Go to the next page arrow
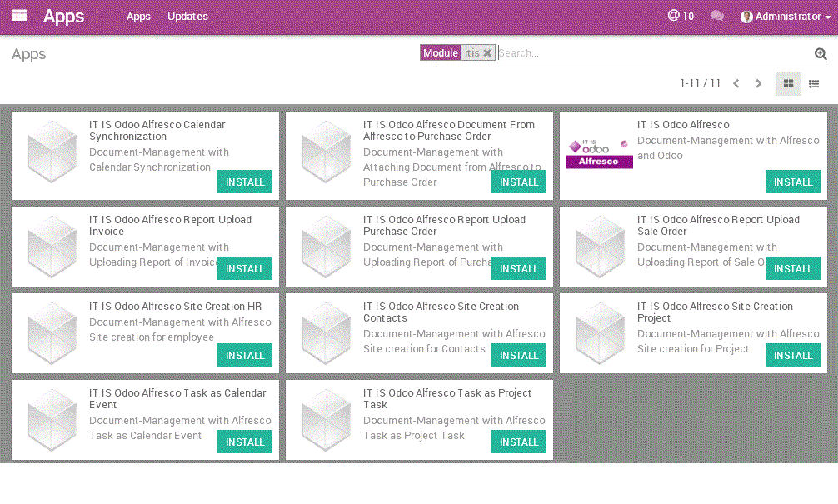This screenshot has height=504, width=838. 759,83
